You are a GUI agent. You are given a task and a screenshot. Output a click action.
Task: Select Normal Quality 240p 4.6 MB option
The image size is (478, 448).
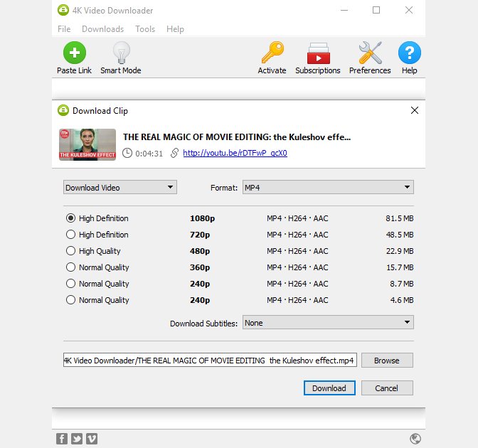coord(70,300)
